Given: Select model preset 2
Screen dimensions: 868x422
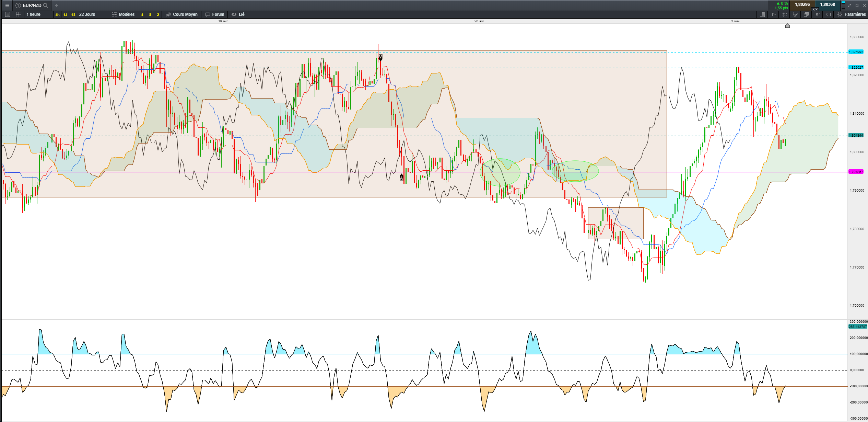Looking at the screenshot, I should tap(158, 14).
